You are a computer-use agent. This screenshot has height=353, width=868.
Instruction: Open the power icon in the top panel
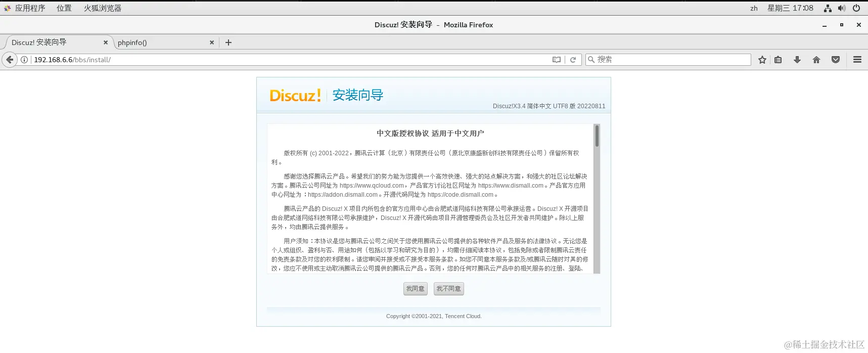point(856,8)
